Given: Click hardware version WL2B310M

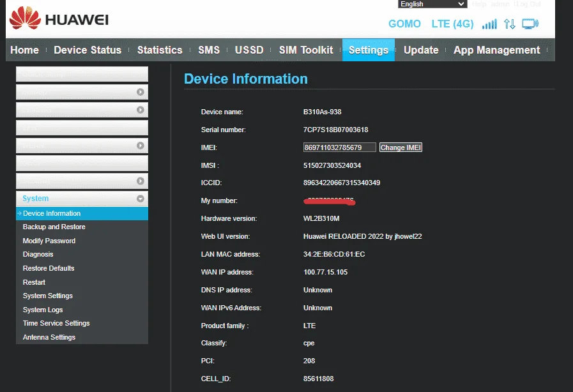Looking at the screenshot, I should 321,218.
